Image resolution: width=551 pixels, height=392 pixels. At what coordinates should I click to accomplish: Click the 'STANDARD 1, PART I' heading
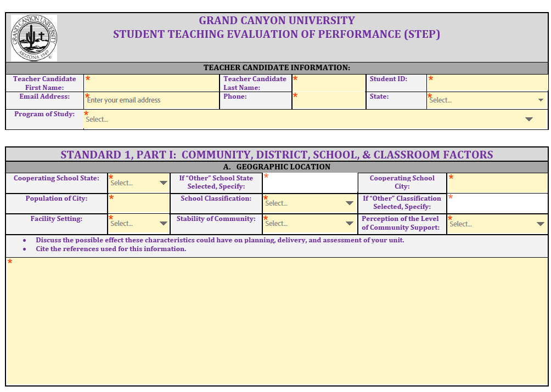tap(277, 155)
